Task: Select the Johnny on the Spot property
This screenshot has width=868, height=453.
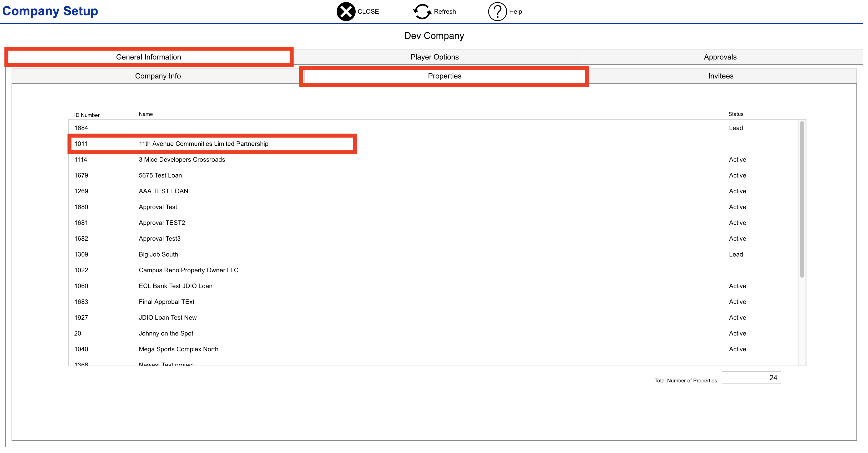Action: pyautogui.click(x=166, y=334)
